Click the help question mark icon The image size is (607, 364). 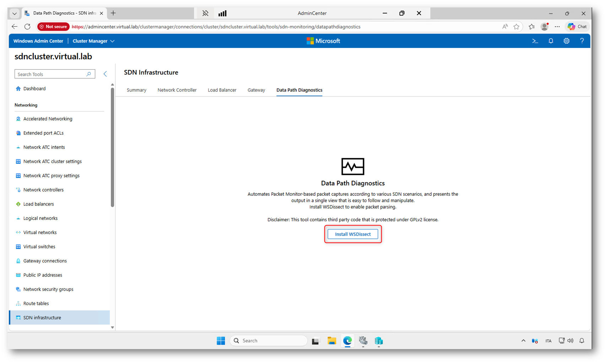(x=582, y=41)
